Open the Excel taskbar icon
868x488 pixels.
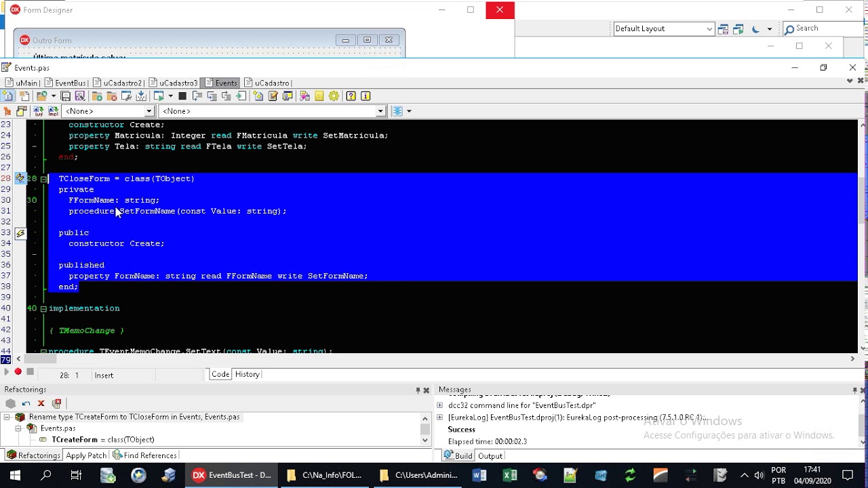(x=510, y=475)
